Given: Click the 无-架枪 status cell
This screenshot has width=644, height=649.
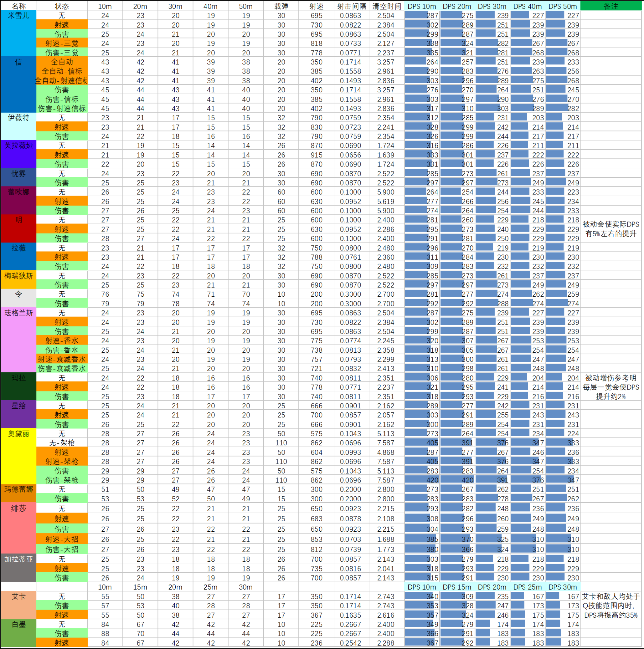Looking at the screenshot, I should 62,442.
